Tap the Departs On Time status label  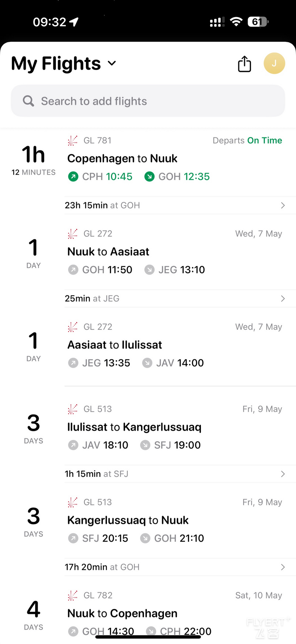click(x=247, y=140)
